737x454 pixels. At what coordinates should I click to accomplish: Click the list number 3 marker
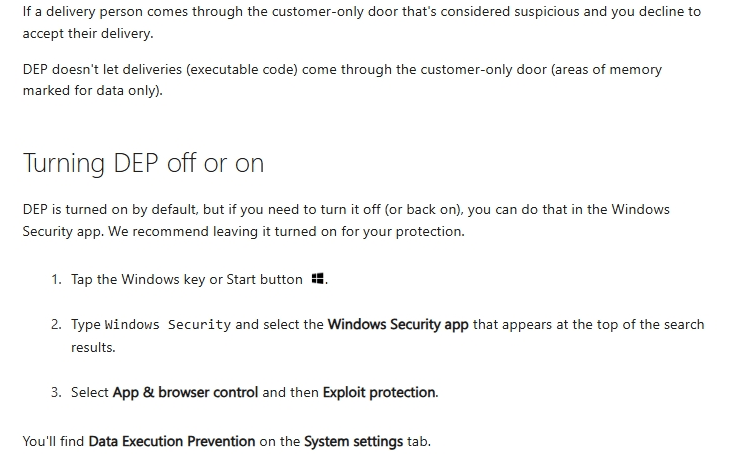tap(56, 392)
